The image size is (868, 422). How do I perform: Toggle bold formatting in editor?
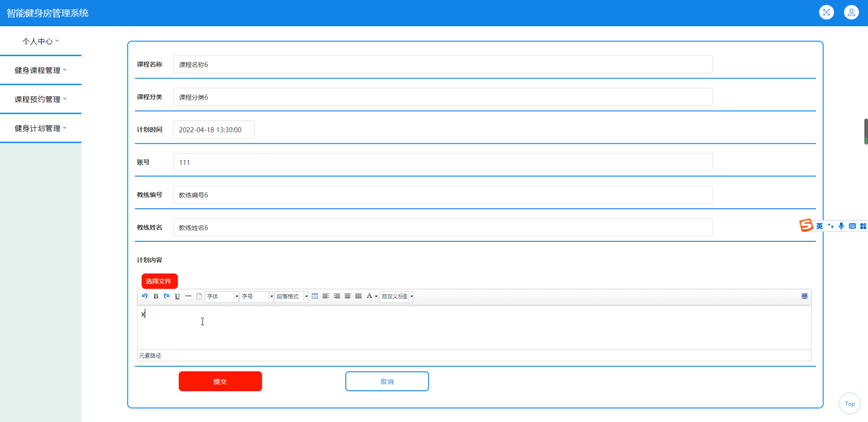pyautogui.click(x=156, y=296)
